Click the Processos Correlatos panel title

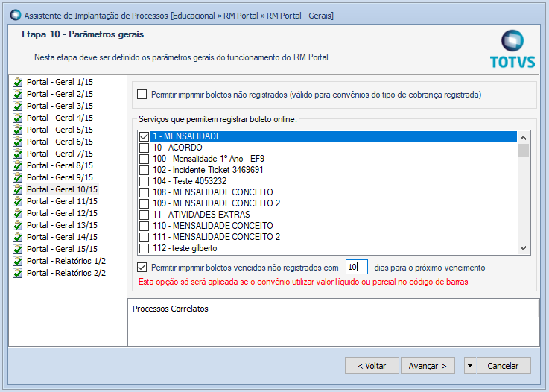point(171,309)
